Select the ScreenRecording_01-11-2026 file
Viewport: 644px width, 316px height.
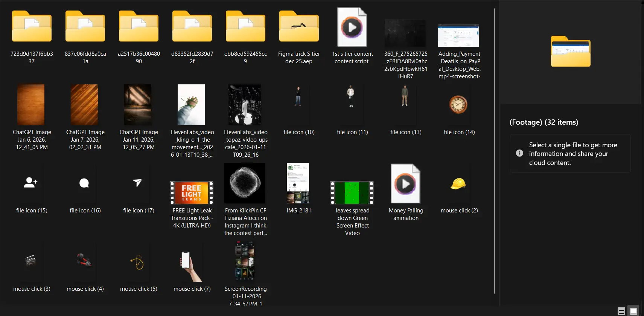[x=245, y=262]
